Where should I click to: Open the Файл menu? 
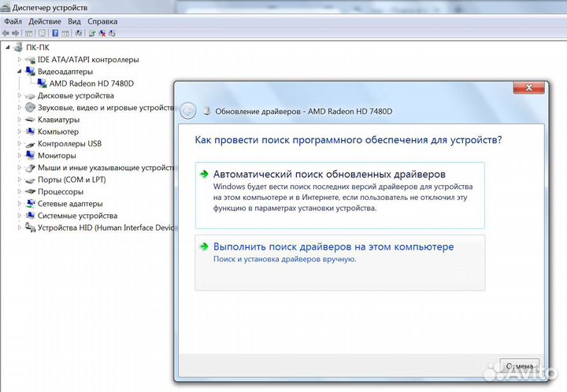(12, 21)
